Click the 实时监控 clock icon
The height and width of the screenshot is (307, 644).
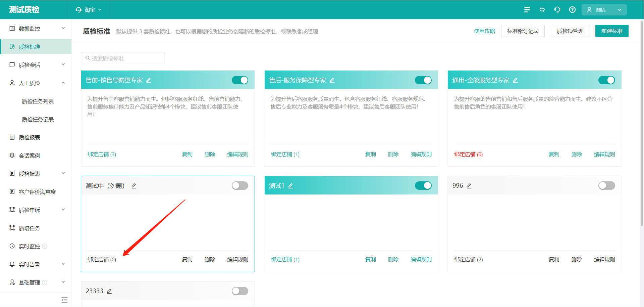12,246
